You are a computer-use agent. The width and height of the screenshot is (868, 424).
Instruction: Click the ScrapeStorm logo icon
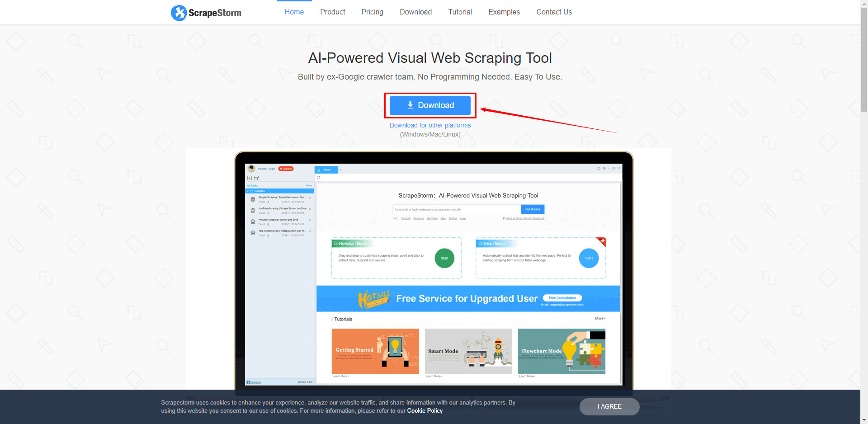[x=179, y=13]
